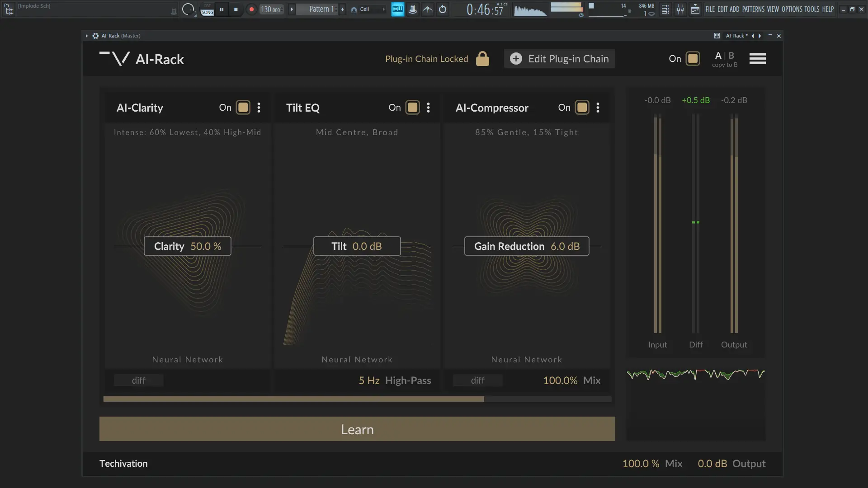
Task: Click the plugin settings gear icon
Action: 95,36
